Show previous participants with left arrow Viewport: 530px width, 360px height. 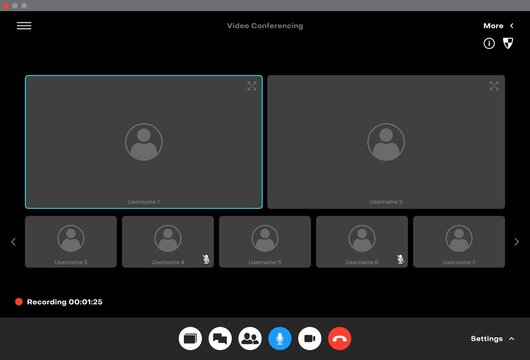point(13,242)
